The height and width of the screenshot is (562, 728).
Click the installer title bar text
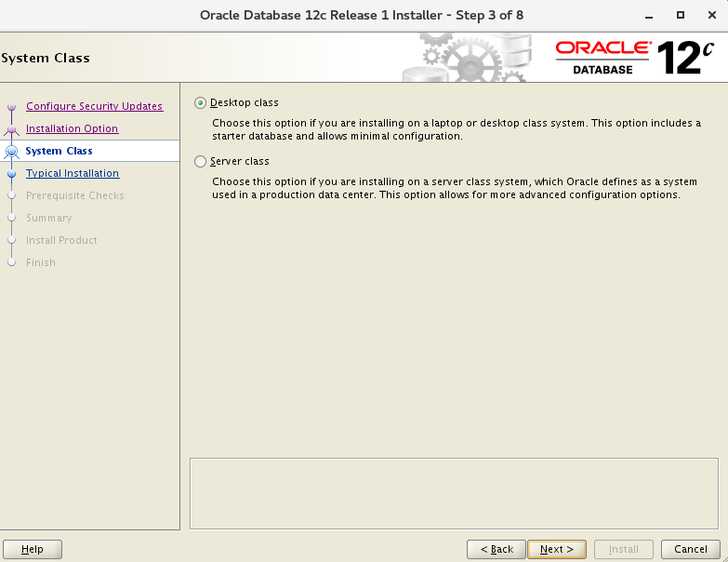(362, 15)
